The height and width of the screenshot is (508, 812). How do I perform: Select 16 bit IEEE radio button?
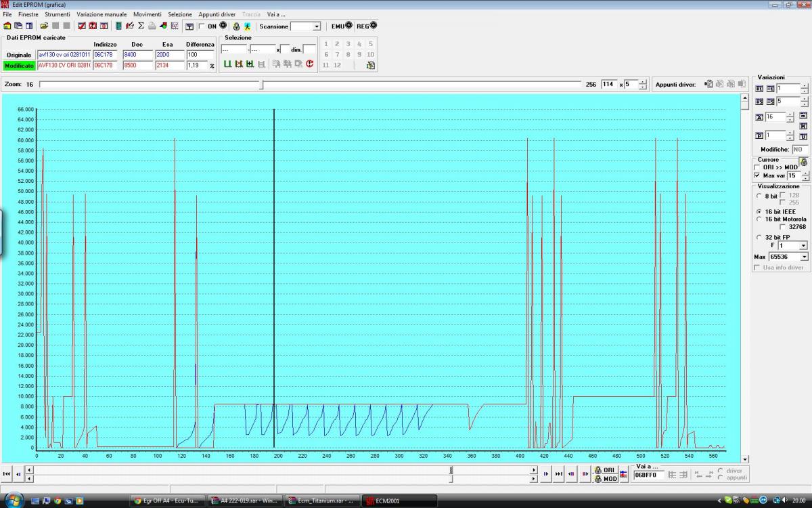click(759, 211)
